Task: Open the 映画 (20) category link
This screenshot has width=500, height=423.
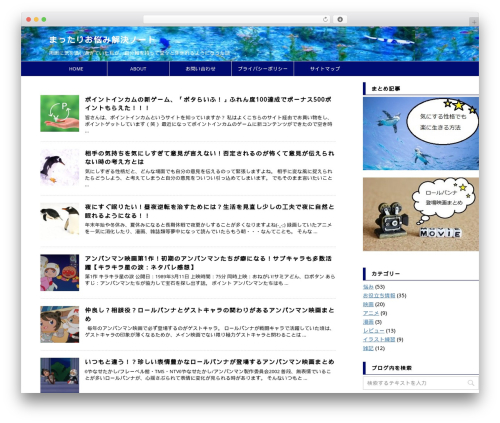Action: coord(368,304)
